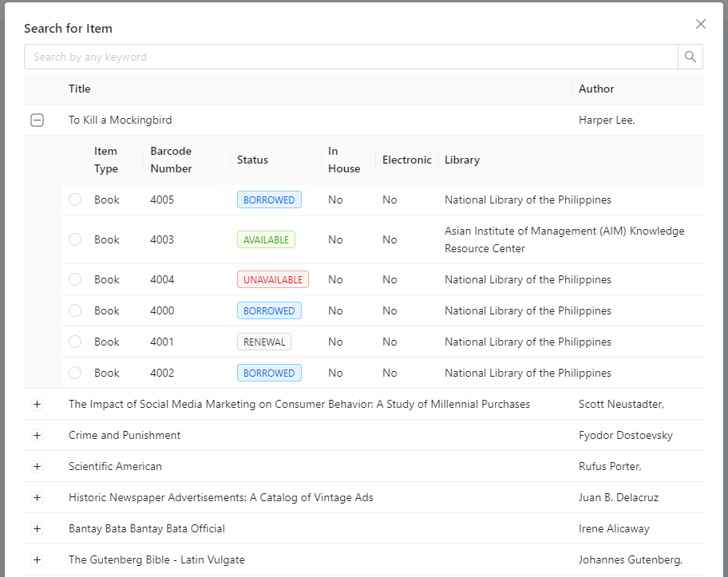Expand the Scientific American row
Viewport: 728px width, 577px height.
coord(37,467)
